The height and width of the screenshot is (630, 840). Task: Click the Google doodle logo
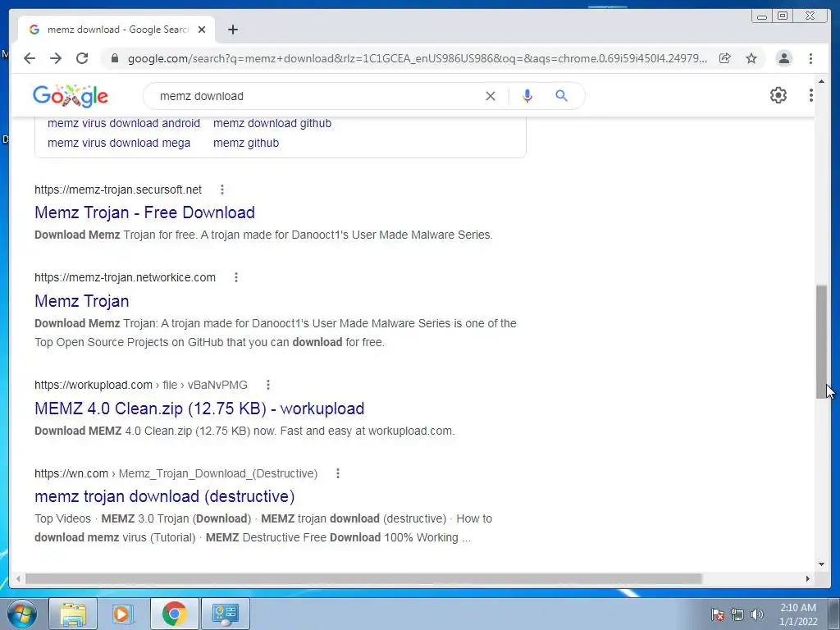[71, 96]
